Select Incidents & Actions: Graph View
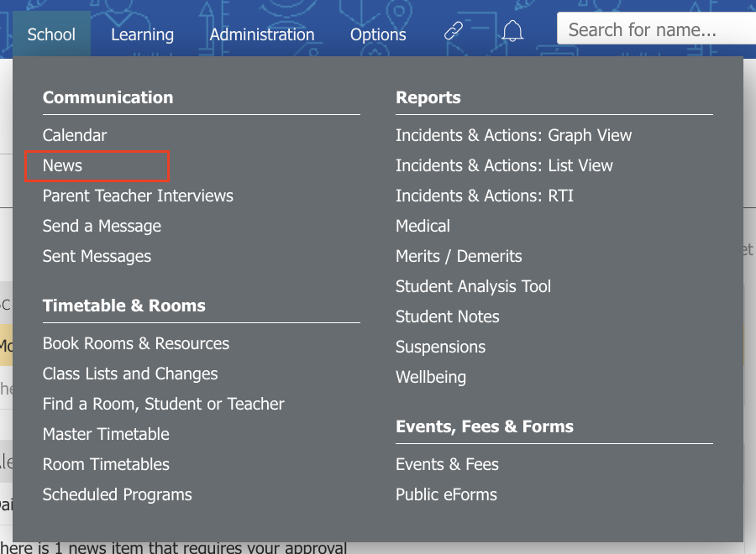 513,135
